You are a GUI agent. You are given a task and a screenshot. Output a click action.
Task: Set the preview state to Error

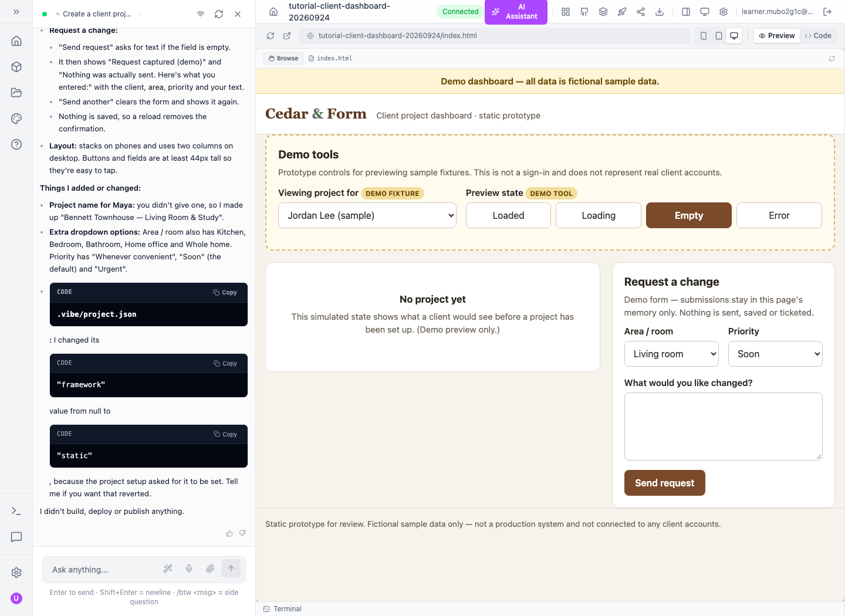click(x=779, y=215)
